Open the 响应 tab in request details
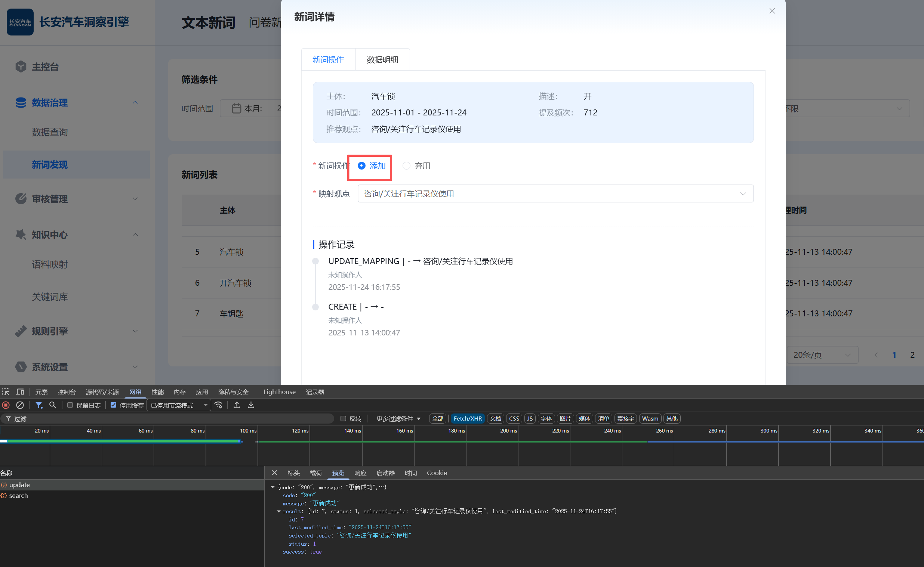Viewport: 924px width, 567px height. click(x=360, y=473)
